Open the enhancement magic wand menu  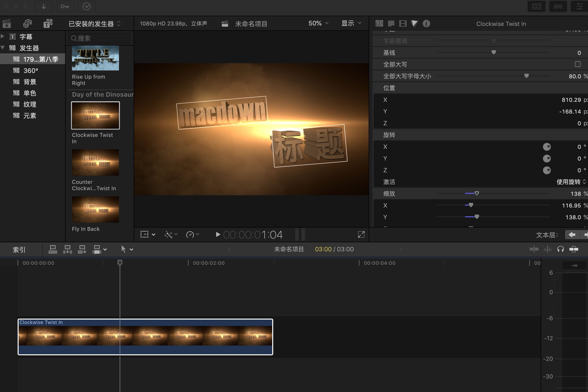(x=171, y=234)
